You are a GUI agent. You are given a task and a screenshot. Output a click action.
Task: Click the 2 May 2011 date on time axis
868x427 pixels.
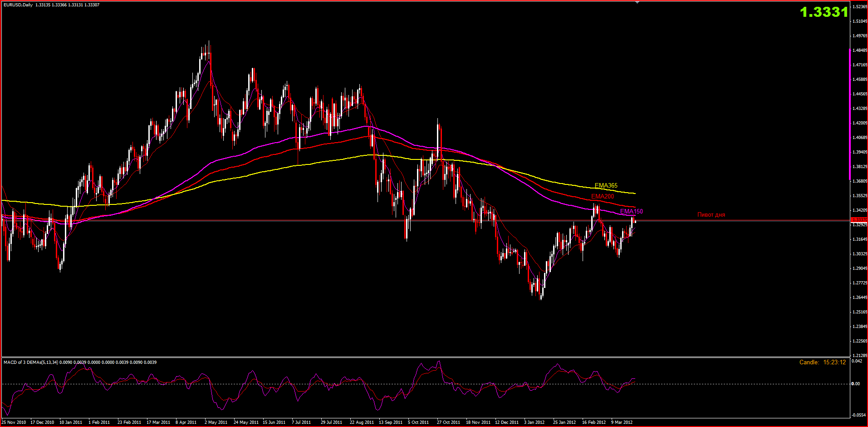coord(216,422)
